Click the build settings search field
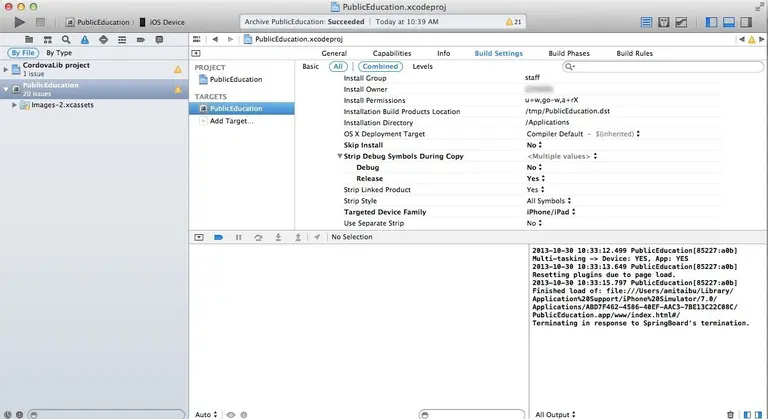 coord(663,67)
